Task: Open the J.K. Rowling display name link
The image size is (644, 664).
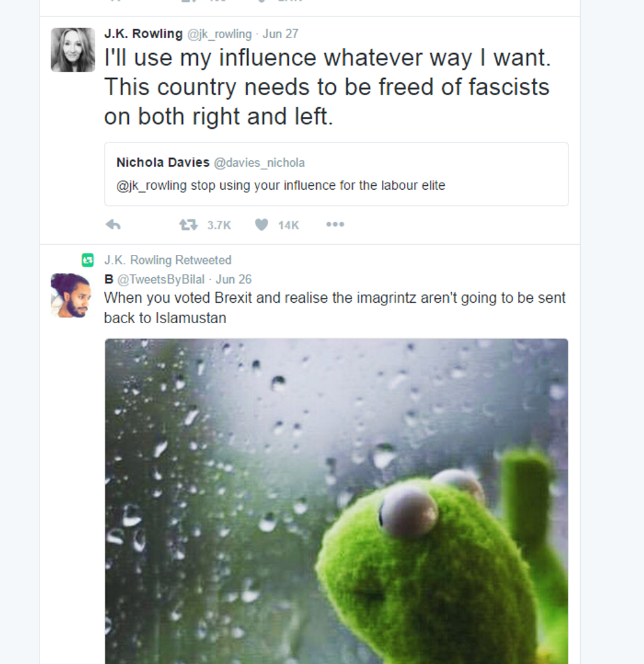Action: pos(143,34)
